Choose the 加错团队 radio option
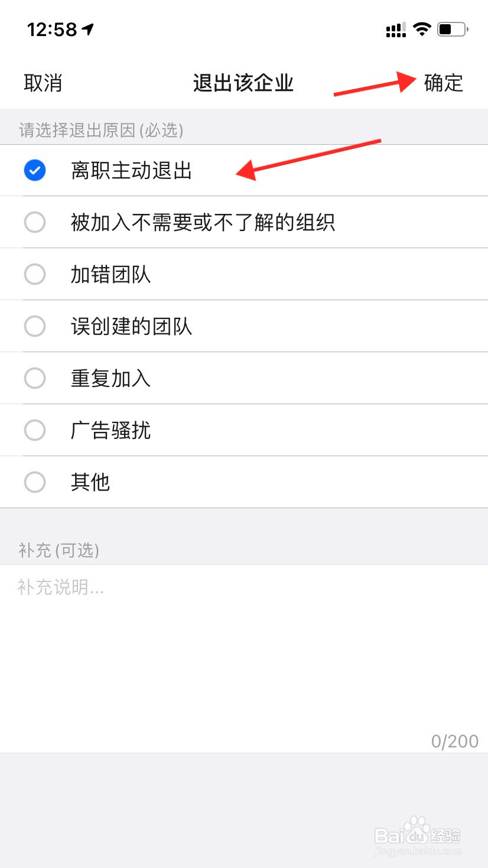This screenshot has width=488, height=868. coord(35,274)
